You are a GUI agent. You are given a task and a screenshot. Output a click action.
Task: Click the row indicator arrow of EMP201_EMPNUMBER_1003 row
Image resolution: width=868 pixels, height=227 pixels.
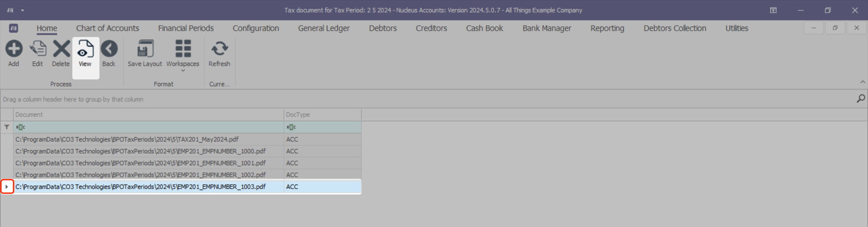(7, 186)
